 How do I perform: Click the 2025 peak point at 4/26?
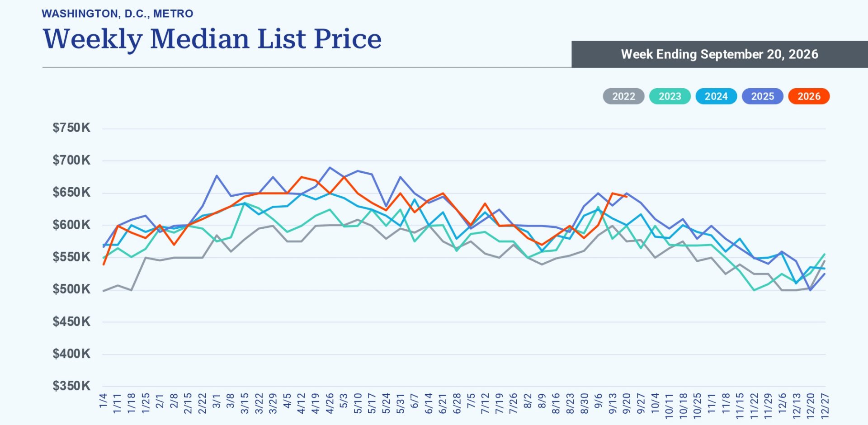330,168
